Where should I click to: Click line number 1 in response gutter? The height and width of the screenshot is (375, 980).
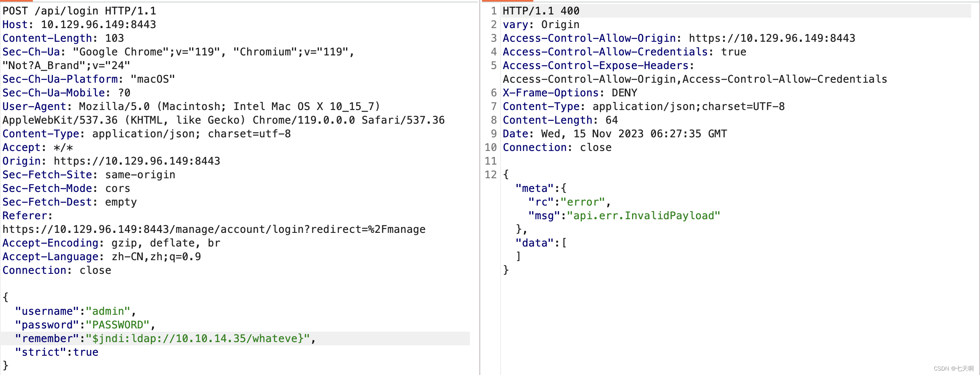pyautogui.click(x=494, y=11)
